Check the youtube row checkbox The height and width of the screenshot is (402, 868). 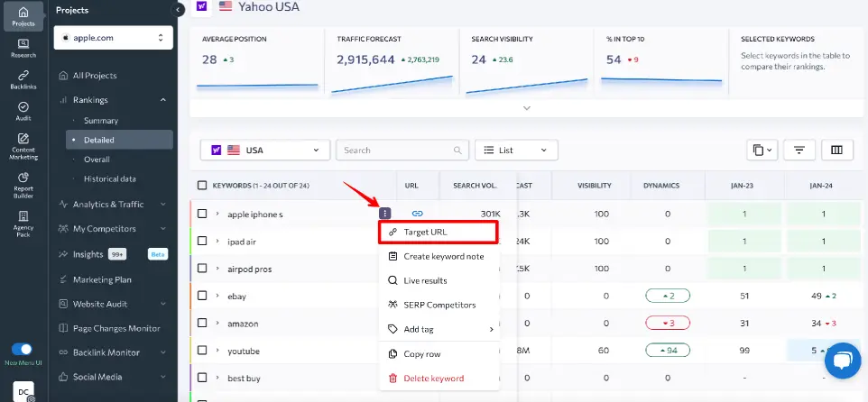pyautogui.click(x=202, y=351)
